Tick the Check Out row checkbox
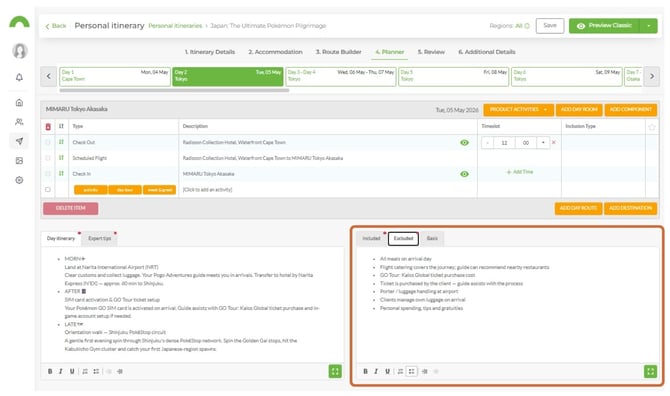Viewport: 670px width, 396px height. point(48,142)
